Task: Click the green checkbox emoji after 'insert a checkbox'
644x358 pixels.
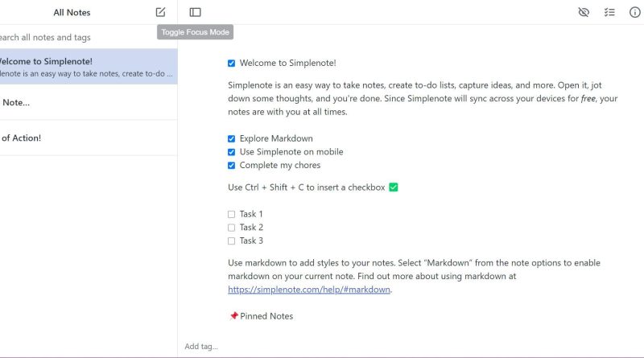Action: (x=393, y=187)
